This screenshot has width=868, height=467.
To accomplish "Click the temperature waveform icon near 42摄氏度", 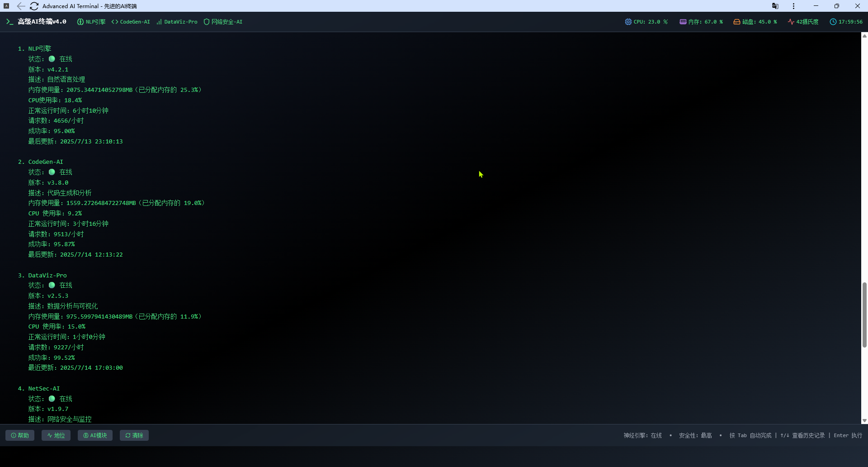I will coord(791,21).
